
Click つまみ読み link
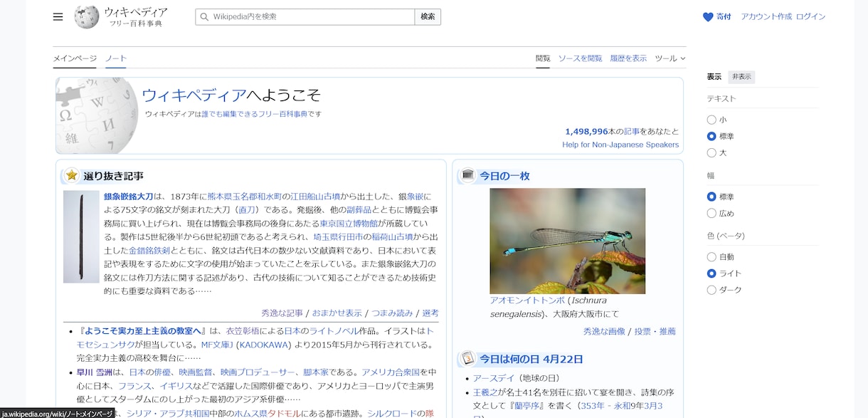click(x=391, y=313)
